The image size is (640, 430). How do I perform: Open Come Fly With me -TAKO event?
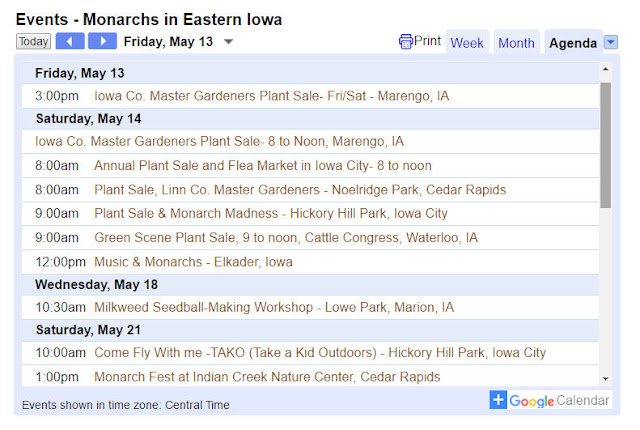click(x=320, y=352)
